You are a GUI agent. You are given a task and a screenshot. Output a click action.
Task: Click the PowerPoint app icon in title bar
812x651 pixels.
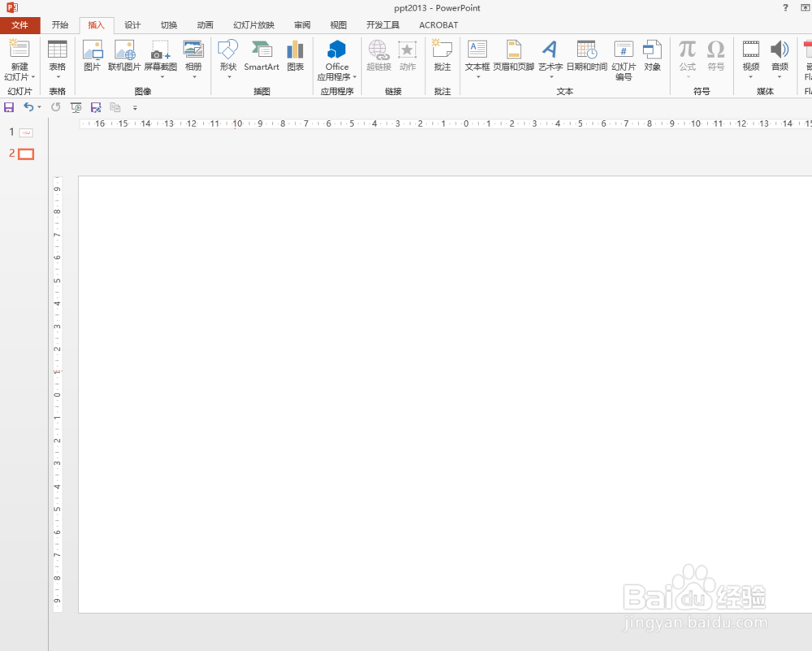12,7
